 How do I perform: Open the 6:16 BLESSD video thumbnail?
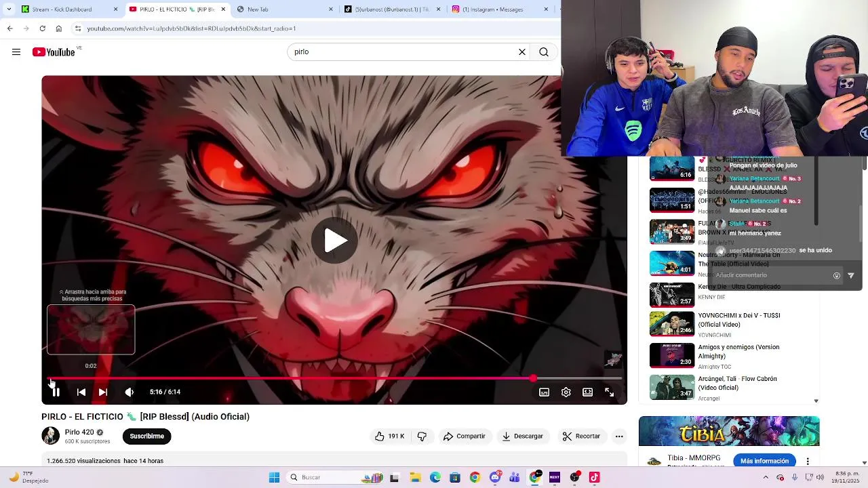coord(672,168)
